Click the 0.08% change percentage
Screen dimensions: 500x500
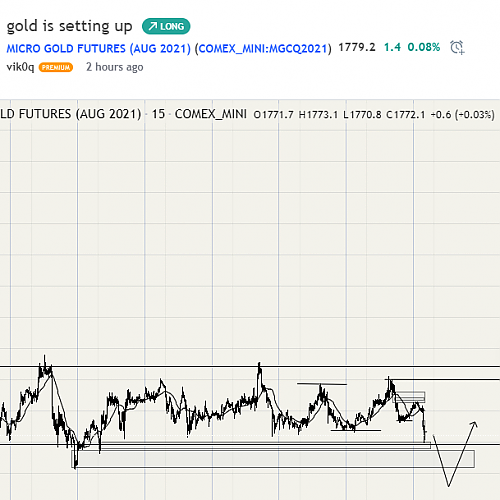[424, 47]
